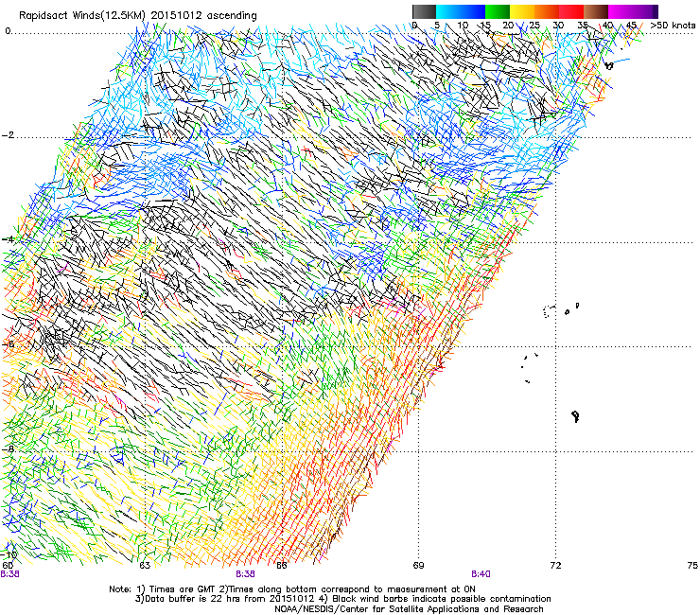The width and height of the screenshot is (700, 615).
Task: Click the small island outline near the top-right swath edge
Action: [x=609, y=65]
